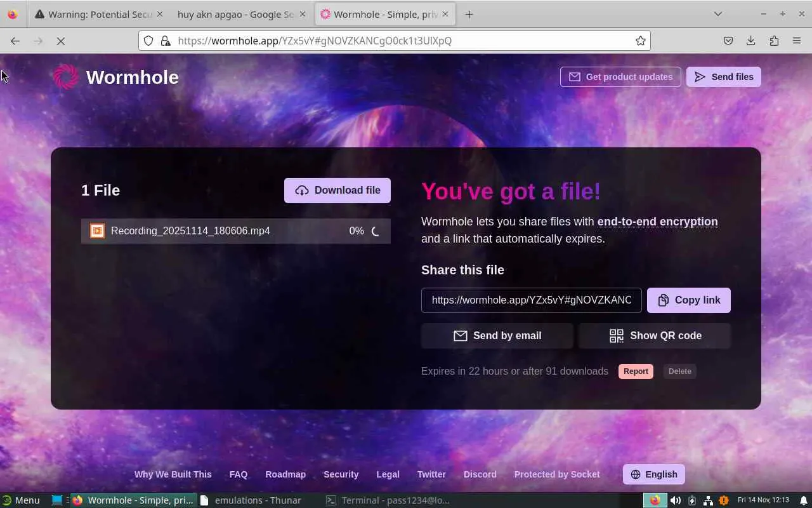Visit the Twitter footer link

pyautogui.click(x=431, y=474)
